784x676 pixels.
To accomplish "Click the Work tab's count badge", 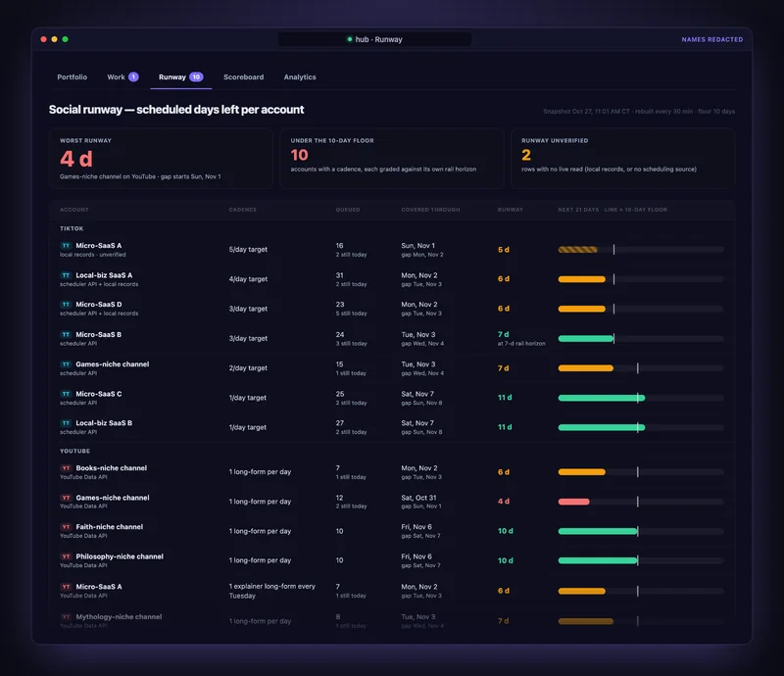I will tap(133, 77).
